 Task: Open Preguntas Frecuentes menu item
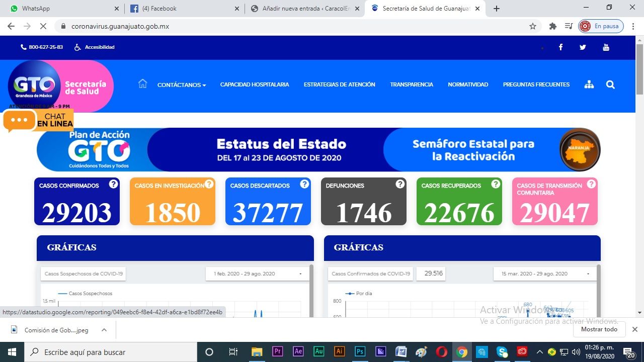(x=536, y=84)
